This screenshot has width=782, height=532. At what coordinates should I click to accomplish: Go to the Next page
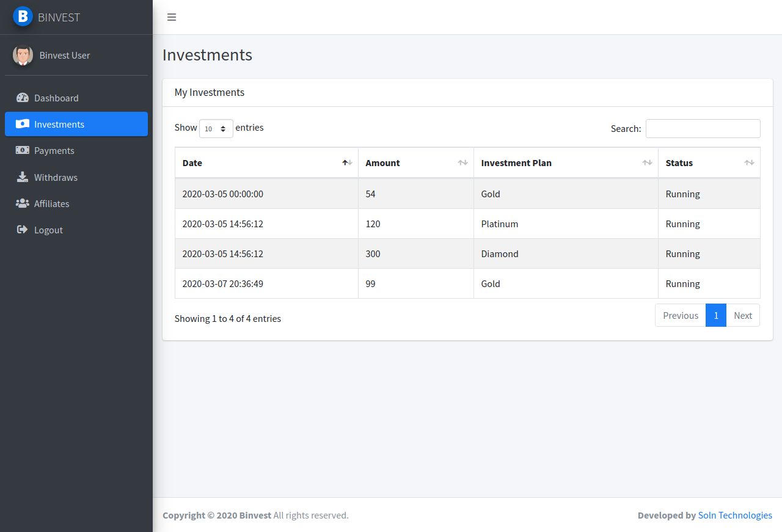click(x=743, y=315)
